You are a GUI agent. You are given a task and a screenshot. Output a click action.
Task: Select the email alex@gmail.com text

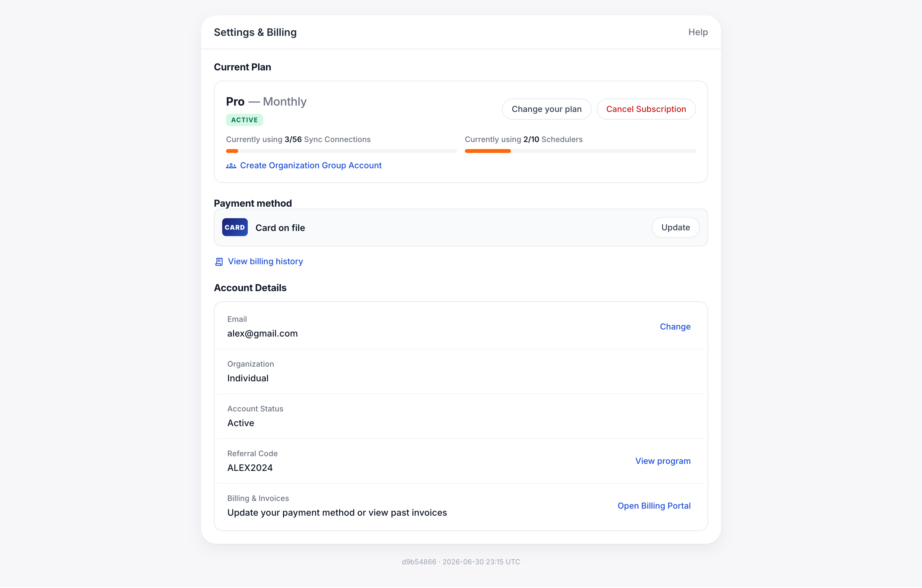(x=262, y=334)
